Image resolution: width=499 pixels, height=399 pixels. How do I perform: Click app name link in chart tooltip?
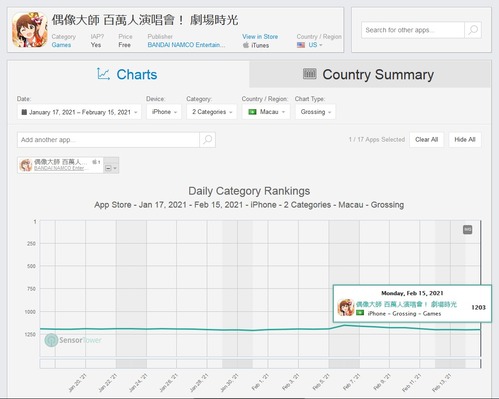[x=406, y=304]
